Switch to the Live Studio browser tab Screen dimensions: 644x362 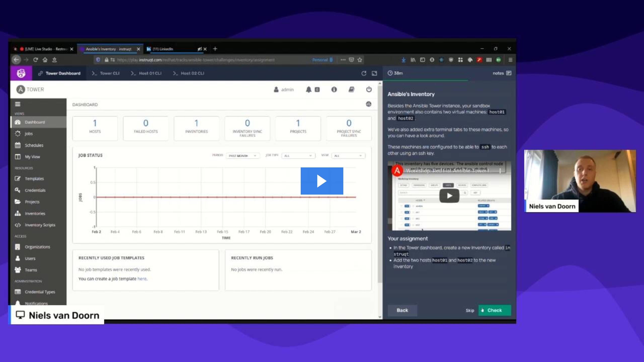[x=44, y=49]
